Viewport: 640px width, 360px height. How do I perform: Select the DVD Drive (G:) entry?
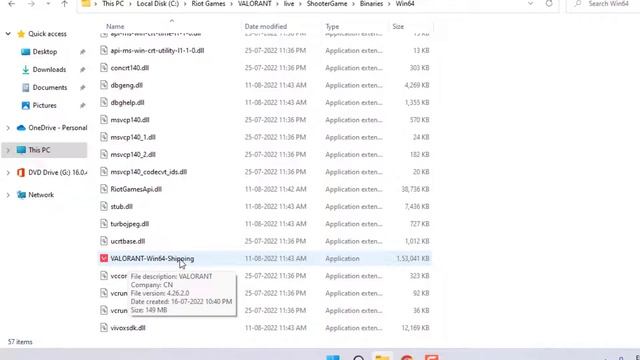tap(58, 173)
